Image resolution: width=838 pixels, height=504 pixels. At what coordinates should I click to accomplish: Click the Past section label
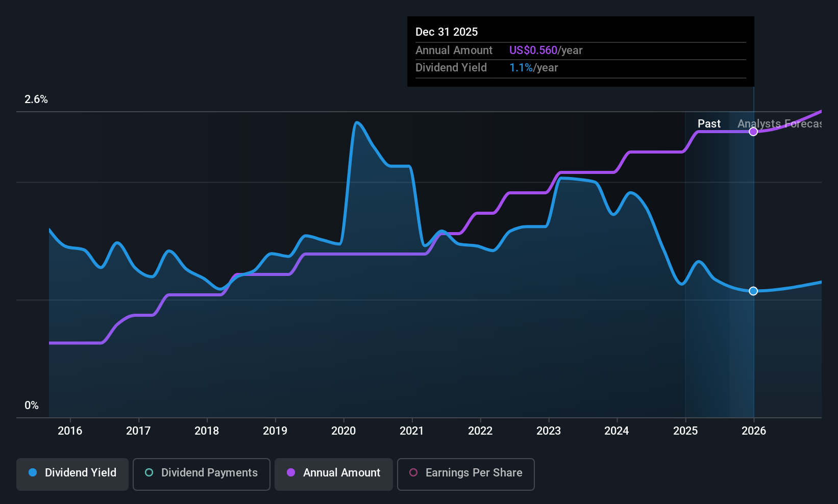click(709, 123)
